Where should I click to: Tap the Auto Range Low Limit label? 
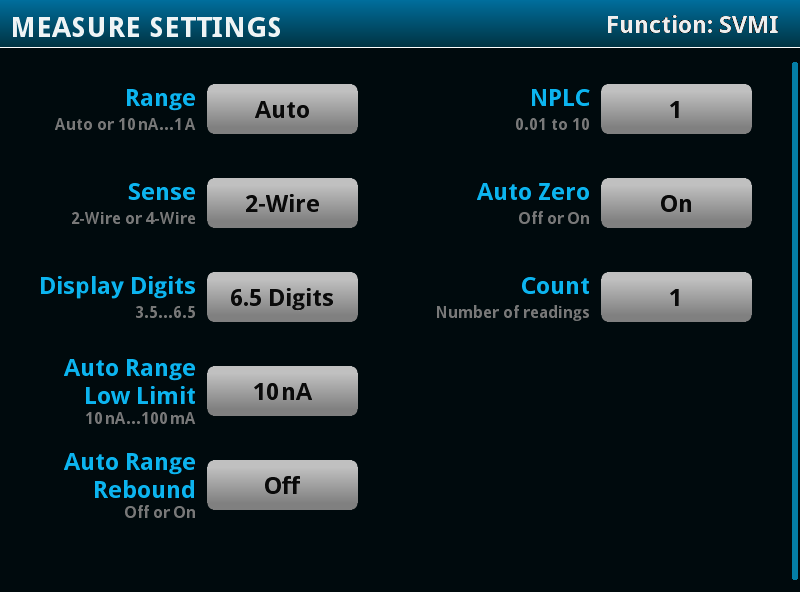130,382
